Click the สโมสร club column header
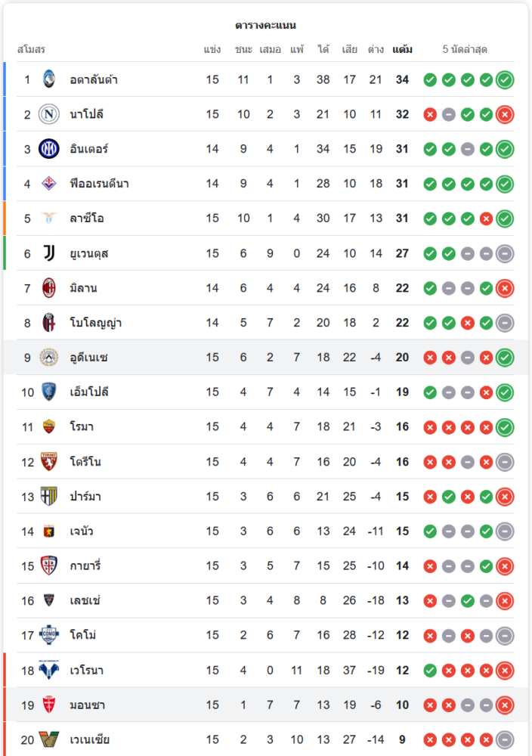 point(31,50)
